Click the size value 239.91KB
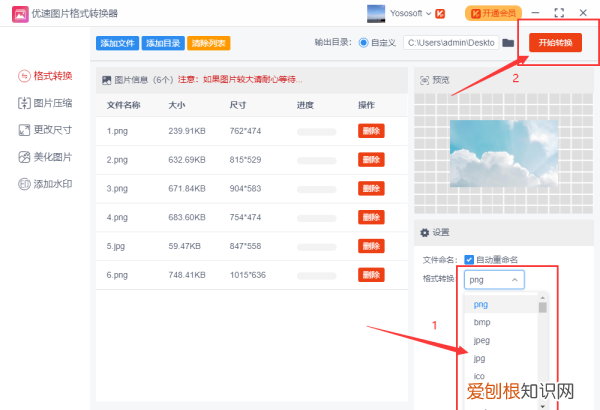The height and width of the screenshot is (410, 600). [x=187, y=131]
